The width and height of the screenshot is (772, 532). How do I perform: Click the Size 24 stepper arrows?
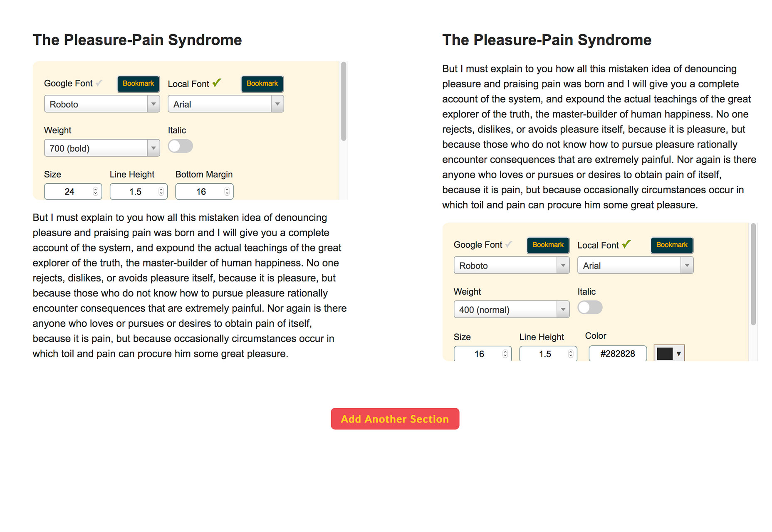pos(95,192)
